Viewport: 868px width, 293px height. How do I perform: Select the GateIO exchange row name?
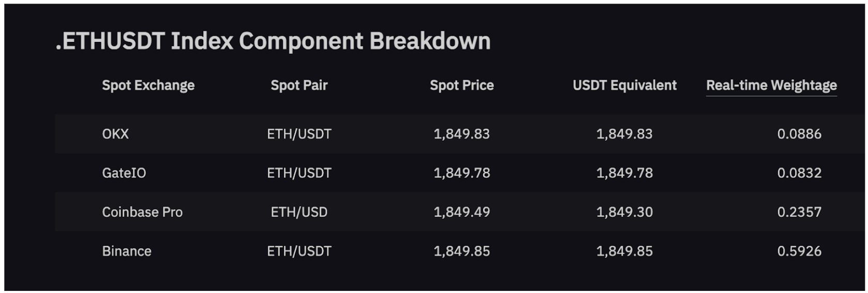tap(124, 173)
